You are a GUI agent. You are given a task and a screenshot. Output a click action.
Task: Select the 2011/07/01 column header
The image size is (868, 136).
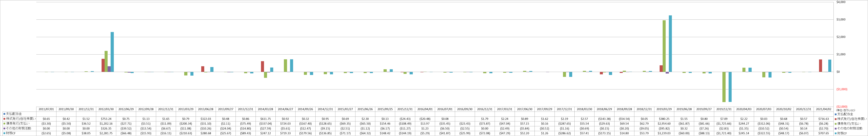[46, 109]
